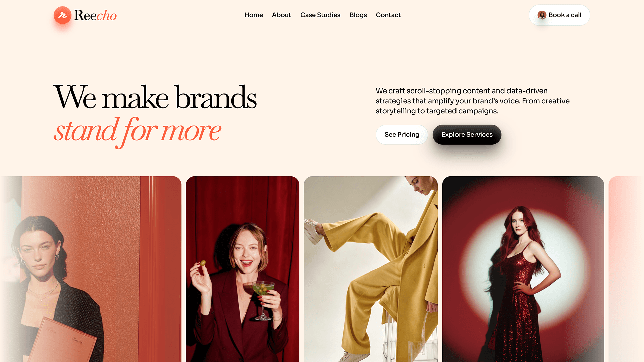
Task: Click the avatar in Book a call button
Action: pyautogui.click(x=542, y=15)
